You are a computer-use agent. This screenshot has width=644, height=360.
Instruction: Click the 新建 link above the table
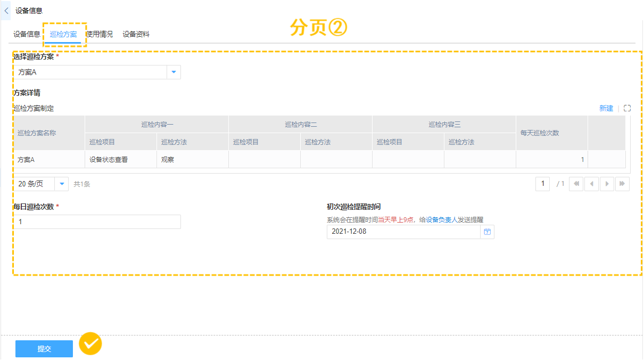pos(606,108)
